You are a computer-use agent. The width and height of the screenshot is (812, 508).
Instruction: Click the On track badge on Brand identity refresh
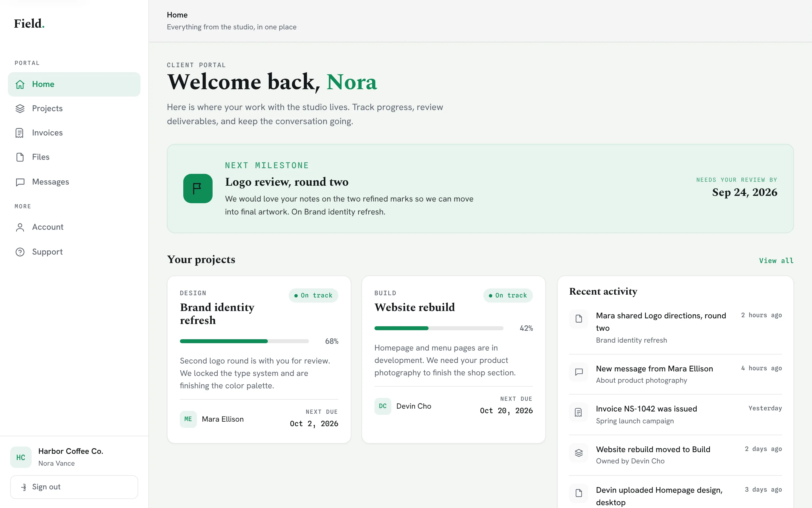tap(314, 296)
